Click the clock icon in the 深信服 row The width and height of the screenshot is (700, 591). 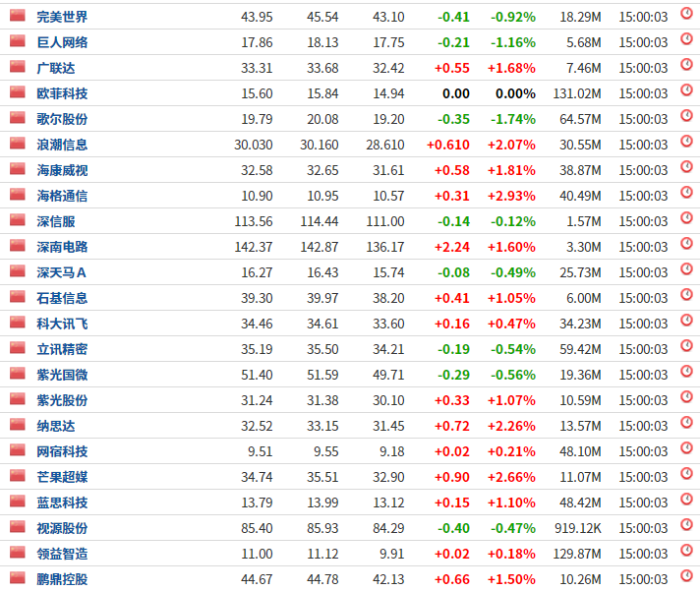686,218
